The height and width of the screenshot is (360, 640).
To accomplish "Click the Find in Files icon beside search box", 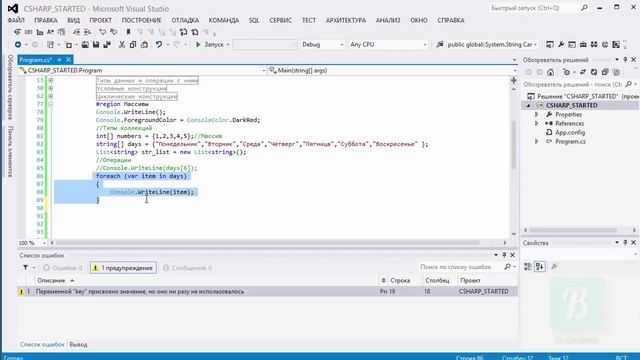I will 440,44.
